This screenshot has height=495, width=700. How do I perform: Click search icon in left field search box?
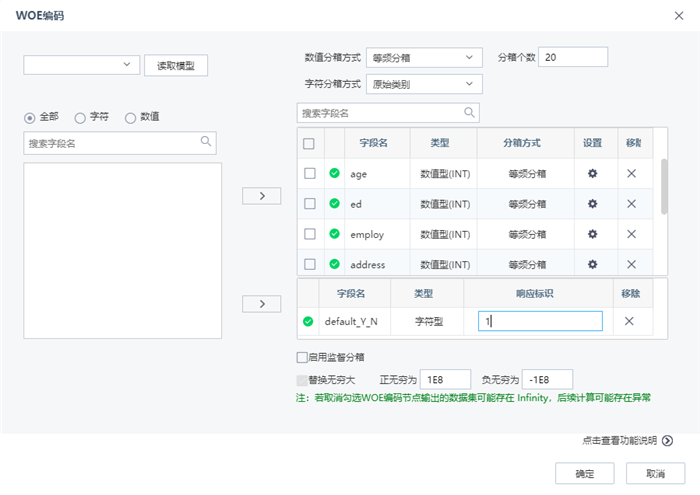(206, 141)
